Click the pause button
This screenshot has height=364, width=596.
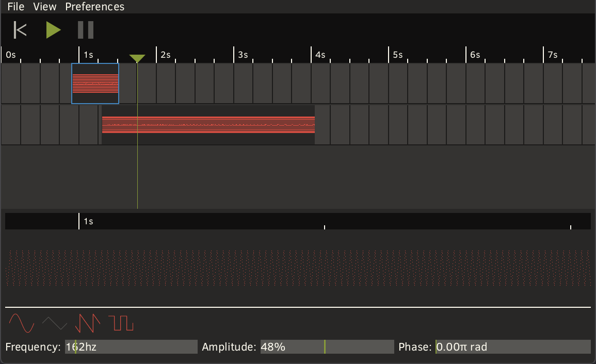pyautogui.click(x=85, y=30)
